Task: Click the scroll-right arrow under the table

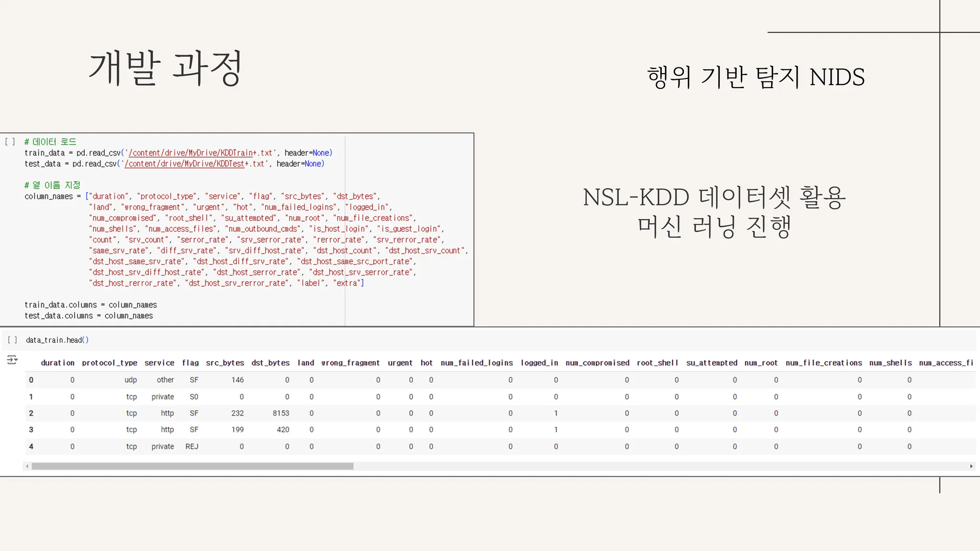Action: 971,466
